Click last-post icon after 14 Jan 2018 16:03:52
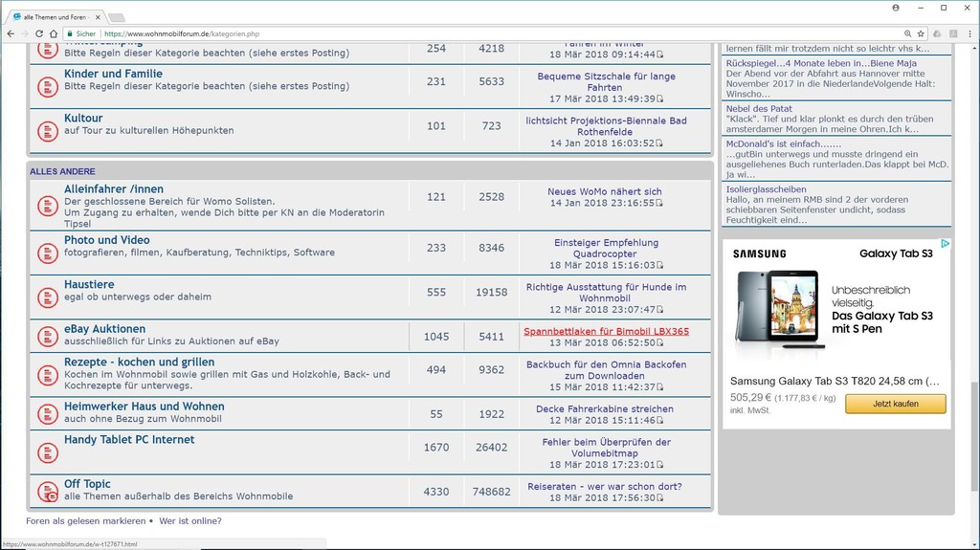Screen dimensions: 980x550 (x=660, y=143)
